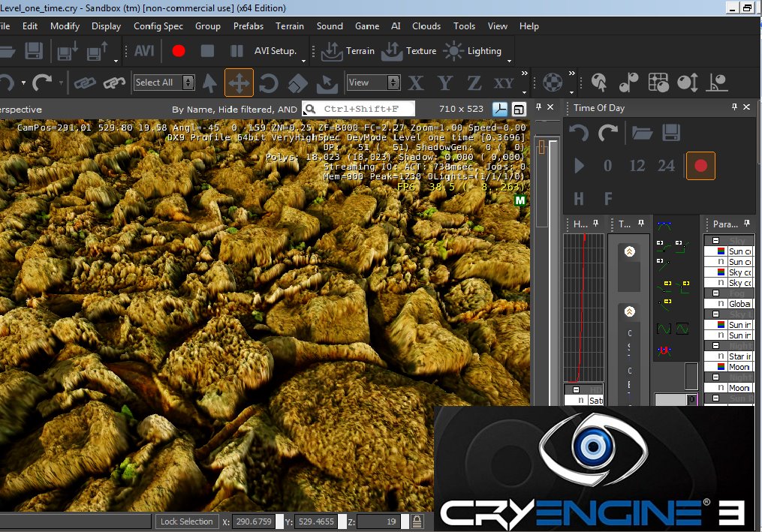Set time to 24 in Time Of Day
This screenshot has width=762, height=532.
[666, 166]
